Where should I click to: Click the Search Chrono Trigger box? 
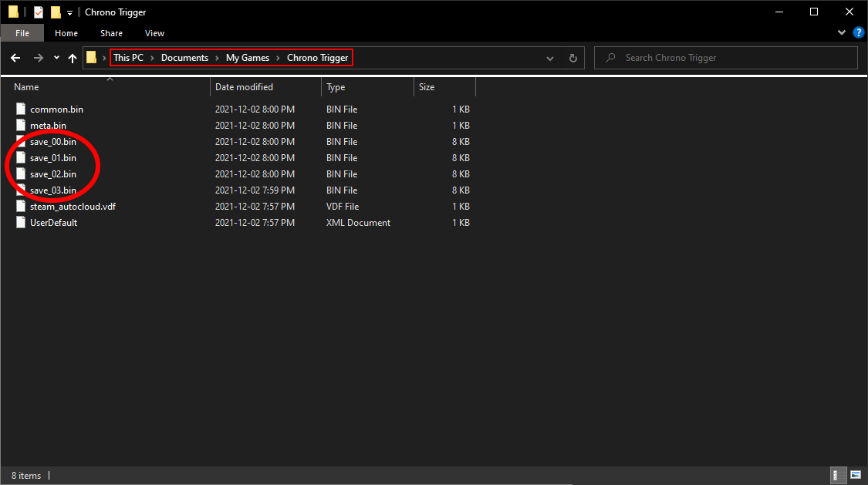[726, 58]
